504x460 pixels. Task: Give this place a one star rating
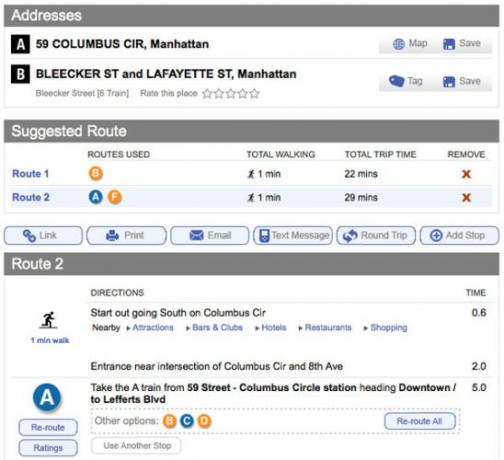[207, 93]
